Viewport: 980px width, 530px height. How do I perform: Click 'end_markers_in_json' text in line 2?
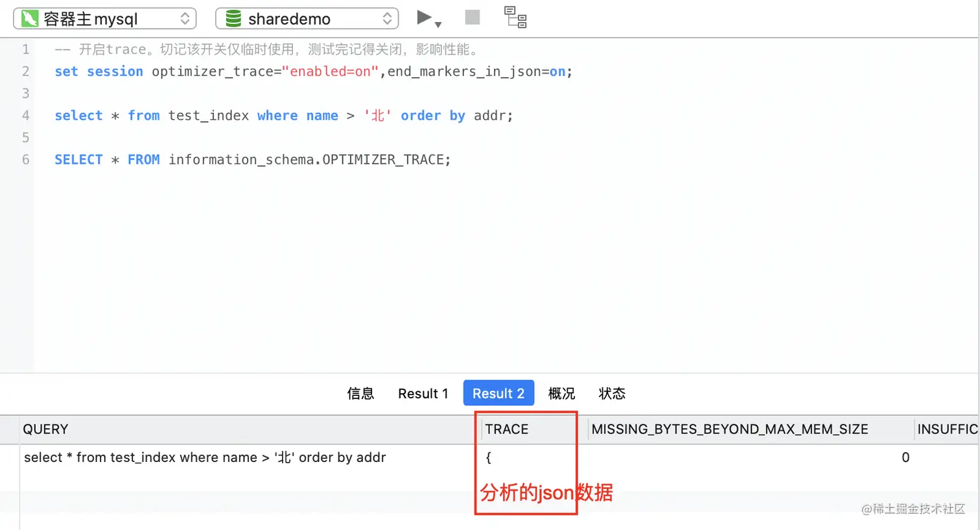(x=464, y=71)
